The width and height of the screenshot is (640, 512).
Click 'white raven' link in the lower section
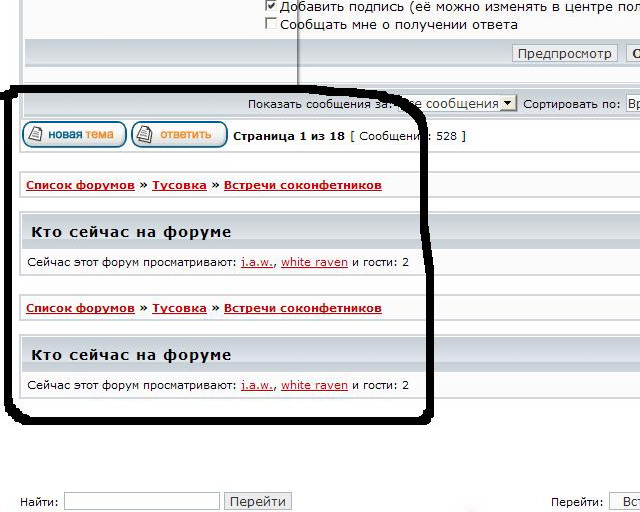point(314,385)
